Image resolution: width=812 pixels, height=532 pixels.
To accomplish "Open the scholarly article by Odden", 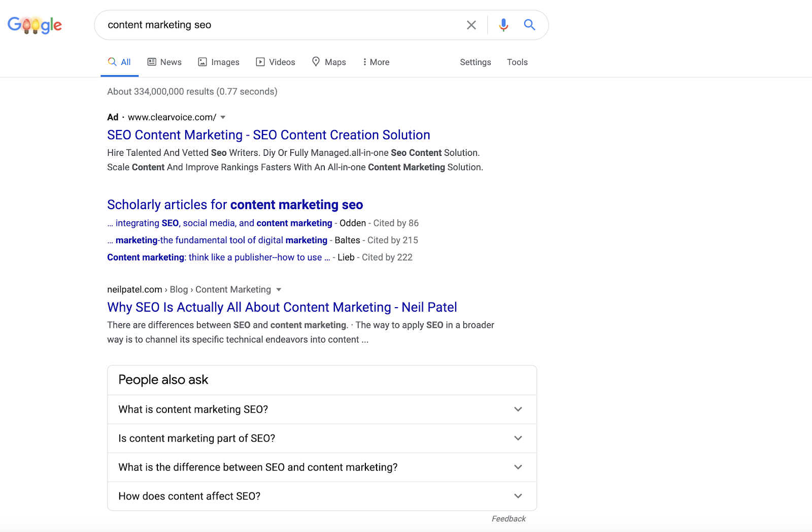I will click(220, 223).
